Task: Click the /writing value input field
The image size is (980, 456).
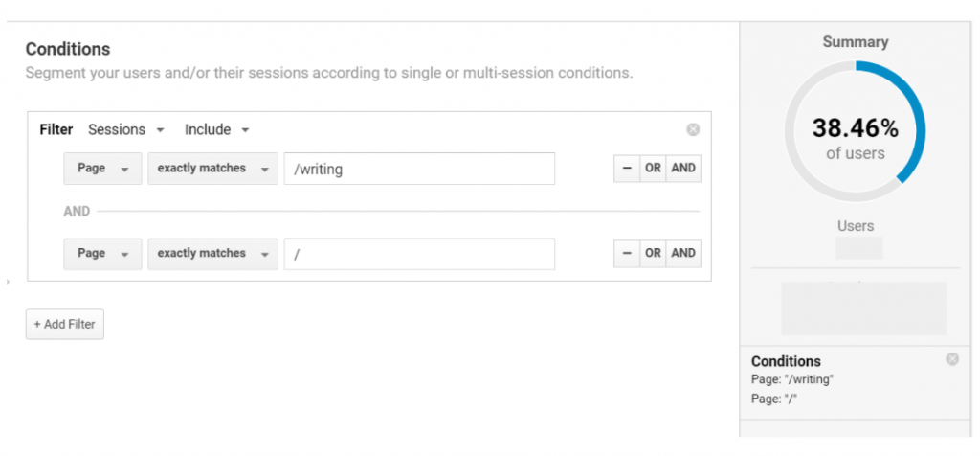Action: [419, 169]
